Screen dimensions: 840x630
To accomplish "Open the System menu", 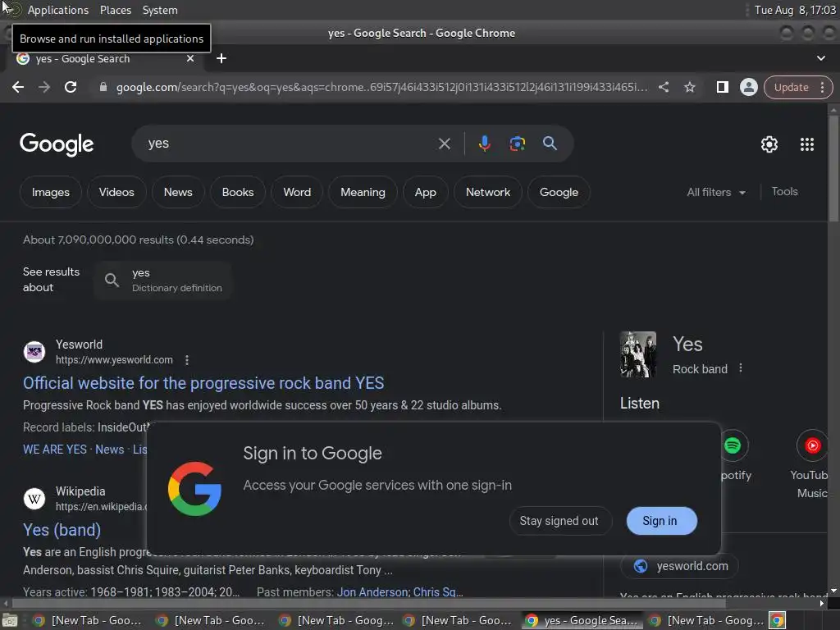I will click(x=160, y=10).
